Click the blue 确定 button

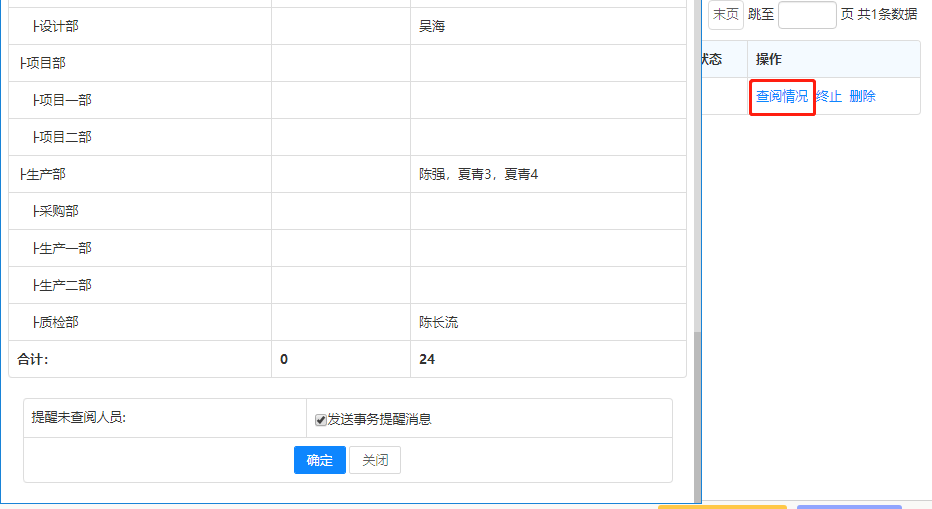pos(319,460)
